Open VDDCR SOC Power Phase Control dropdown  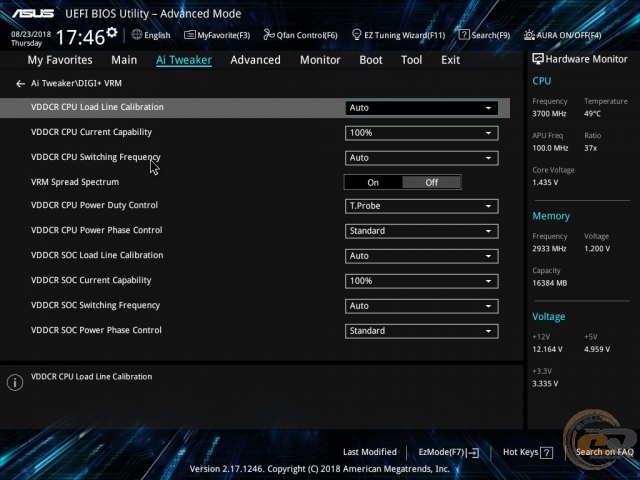421,331
